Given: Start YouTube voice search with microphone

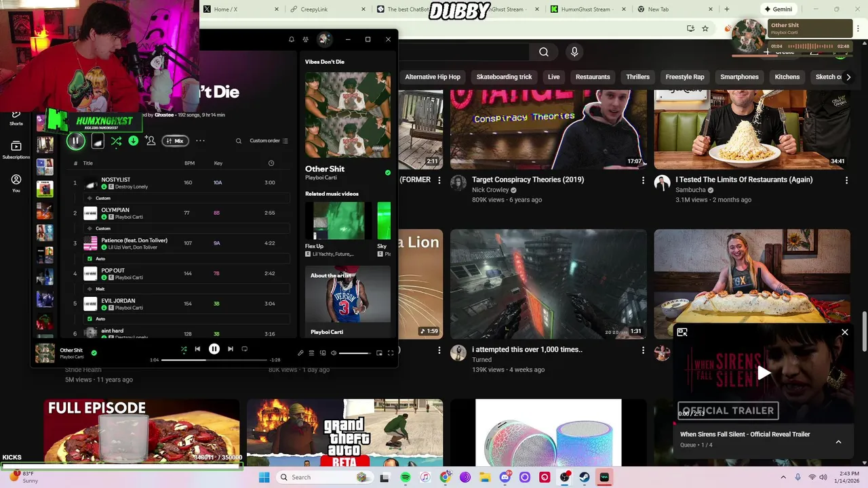Looking at the screenshot, I should 574,52.
